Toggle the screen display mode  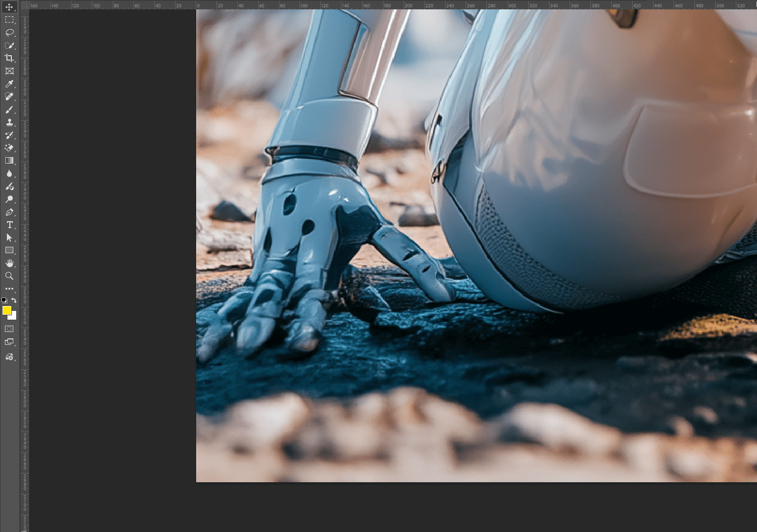click(x=9, y=341)
